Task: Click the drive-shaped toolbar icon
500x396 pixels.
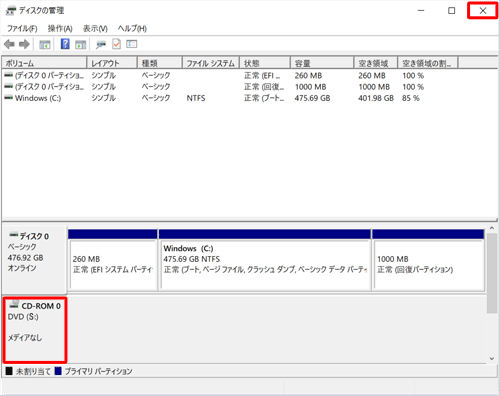Action: pos(100,45)
